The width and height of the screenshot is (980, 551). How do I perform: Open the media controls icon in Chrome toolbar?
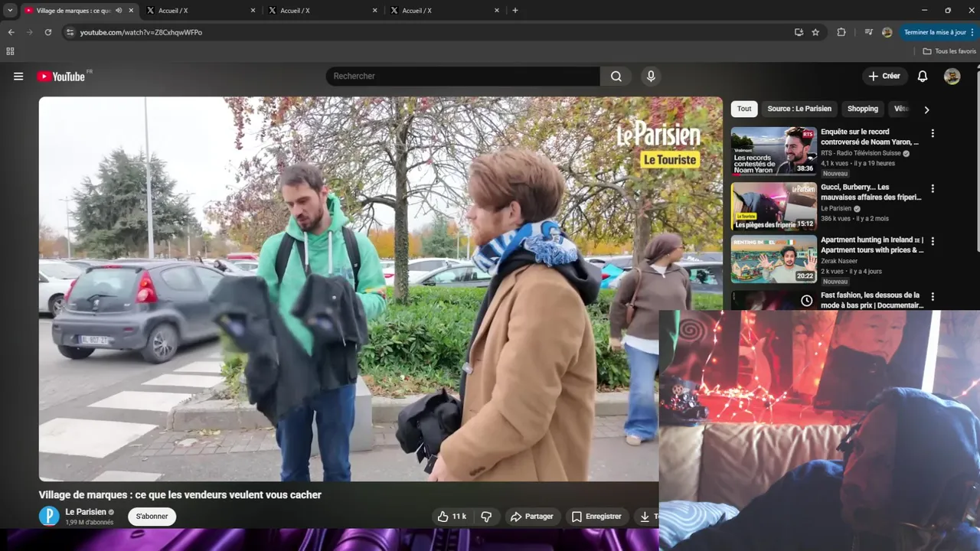click(x=868, y=32)
